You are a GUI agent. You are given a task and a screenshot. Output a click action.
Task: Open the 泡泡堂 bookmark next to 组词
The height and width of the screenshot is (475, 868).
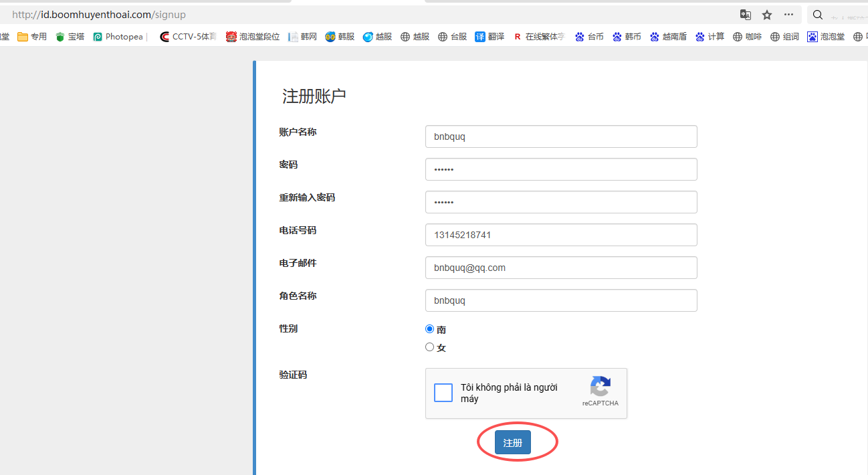point(826,37)
